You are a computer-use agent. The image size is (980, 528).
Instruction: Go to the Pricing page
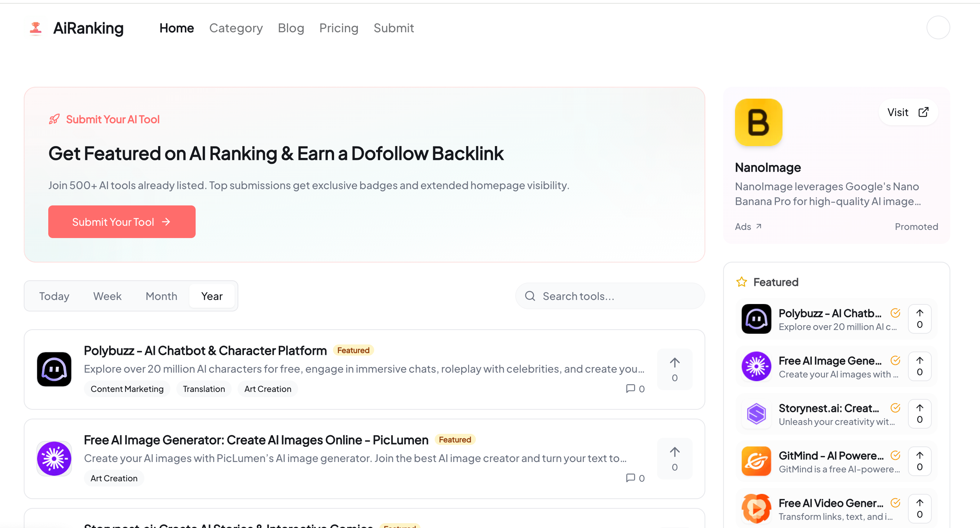pyautogui.click(x=339, y=28)
